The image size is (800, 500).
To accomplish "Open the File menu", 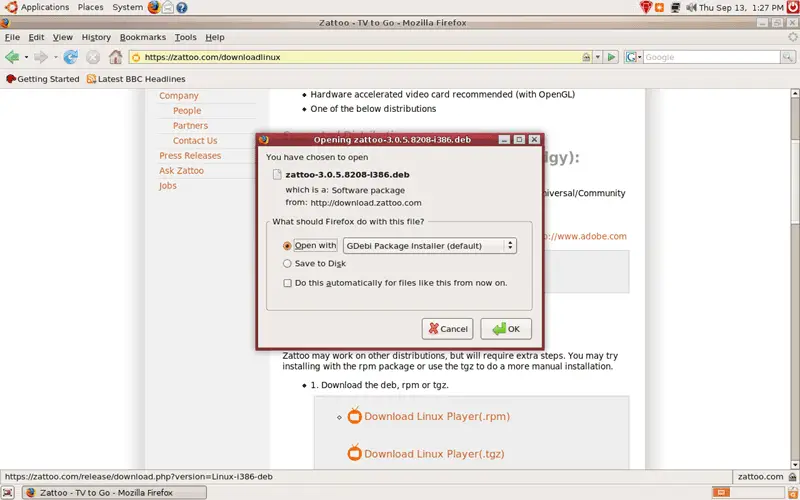I will [x=12, y=37].
